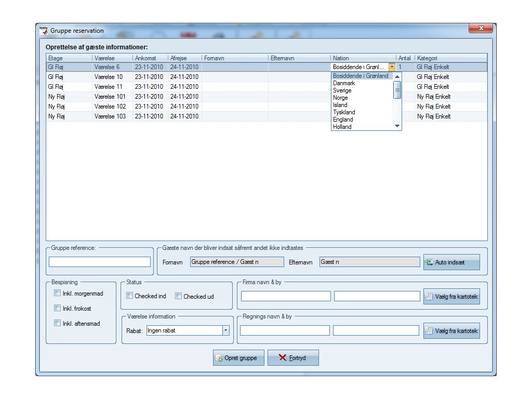Viewport: 532px width, 399px height.
Task: Toggle the Inkl. frokost checkbox
Action: (x=57, y=308)
